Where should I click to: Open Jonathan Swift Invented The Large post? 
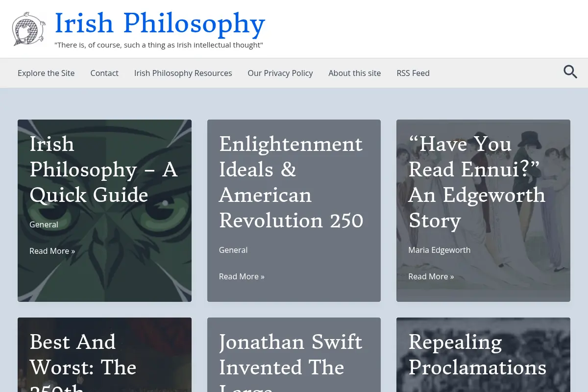click(291, 361)
